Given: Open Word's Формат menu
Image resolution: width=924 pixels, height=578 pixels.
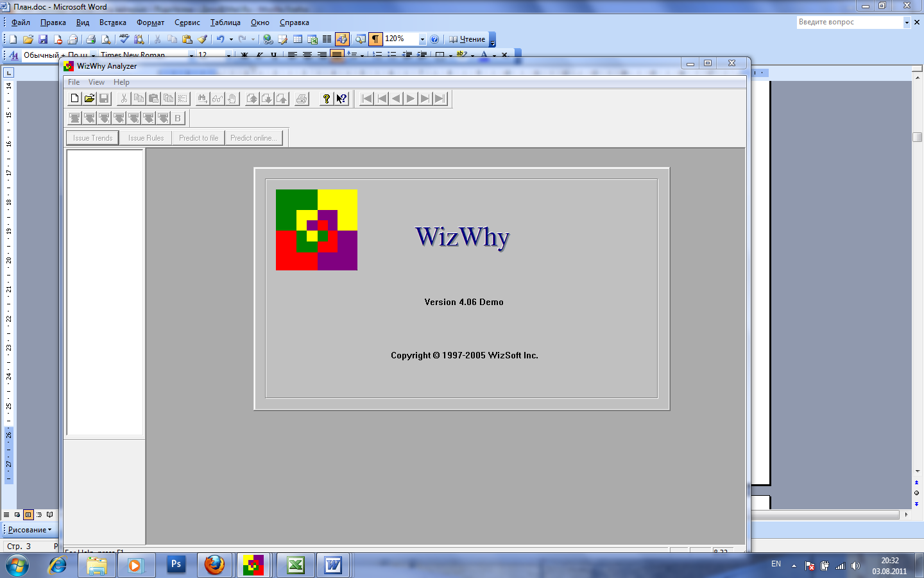Looking at the screenshot, I should pyautogui.click(x=150, y=22).
